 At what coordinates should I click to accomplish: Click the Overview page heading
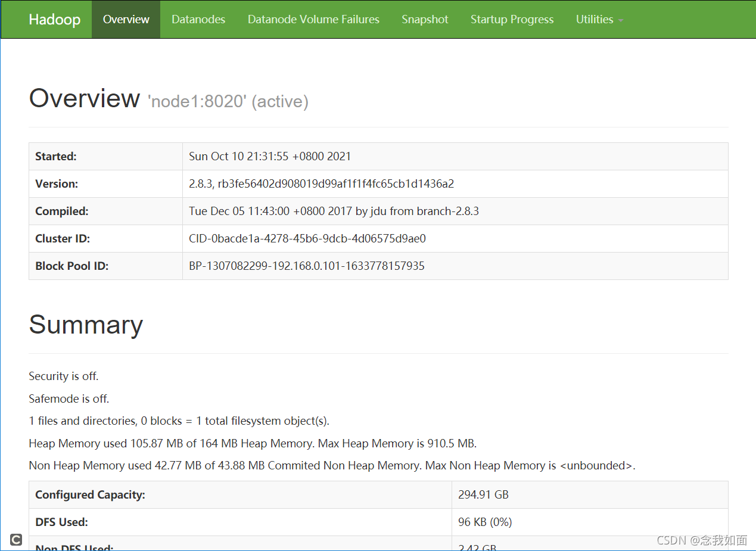pos(84,98)
